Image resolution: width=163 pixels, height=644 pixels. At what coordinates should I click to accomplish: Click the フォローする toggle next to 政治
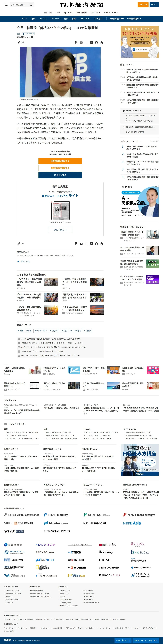point(28,34)
